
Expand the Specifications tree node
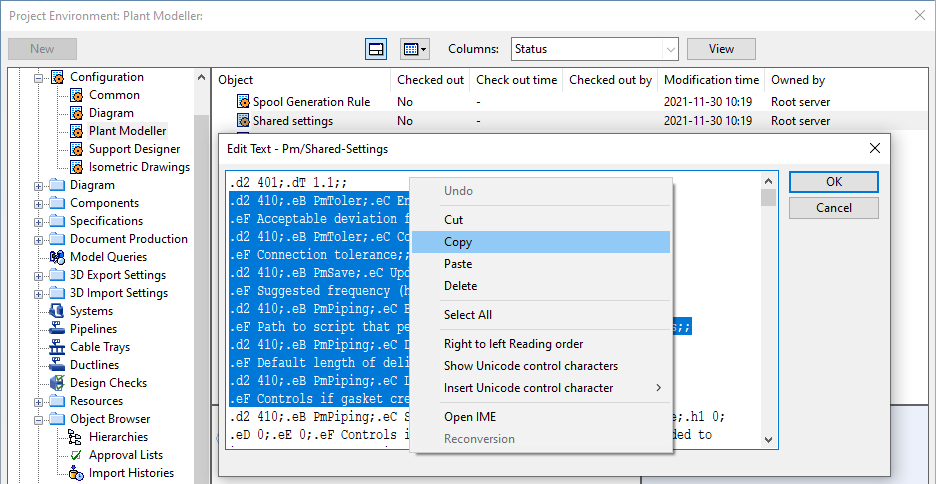[40, 221]
